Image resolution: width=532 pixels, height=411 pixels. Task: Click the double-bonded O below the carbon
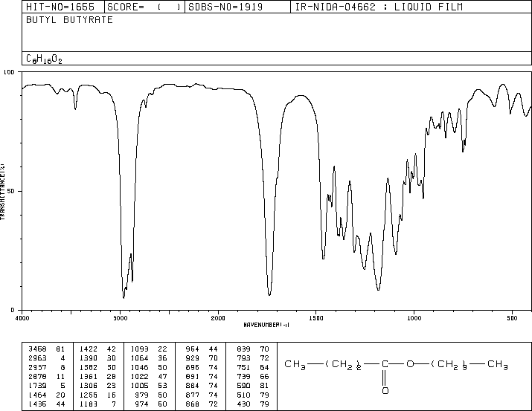pos(385,391)
